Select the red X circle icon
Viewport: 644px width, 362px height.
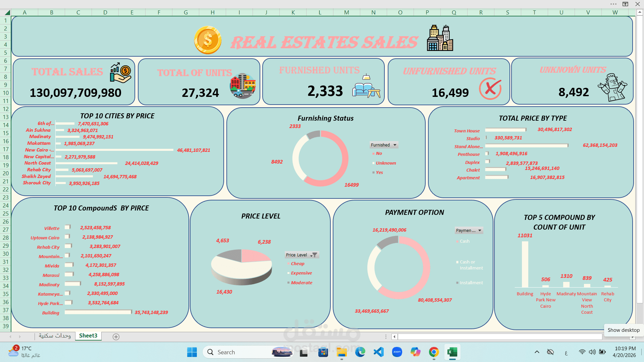tap(490, 88)
